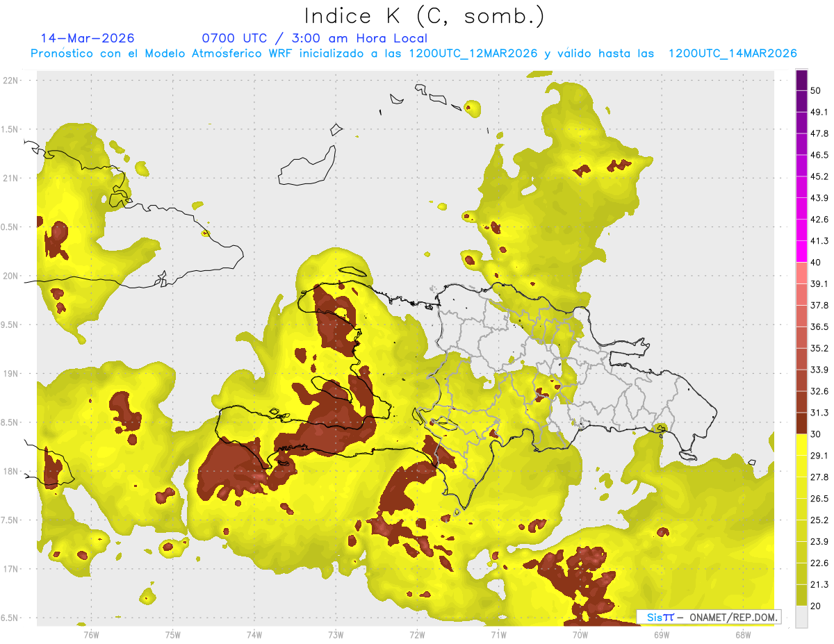Click the '1200UTC_14MAR2026' valid-until time
Viewport: 834px width, 644px height.
[732, 53]
